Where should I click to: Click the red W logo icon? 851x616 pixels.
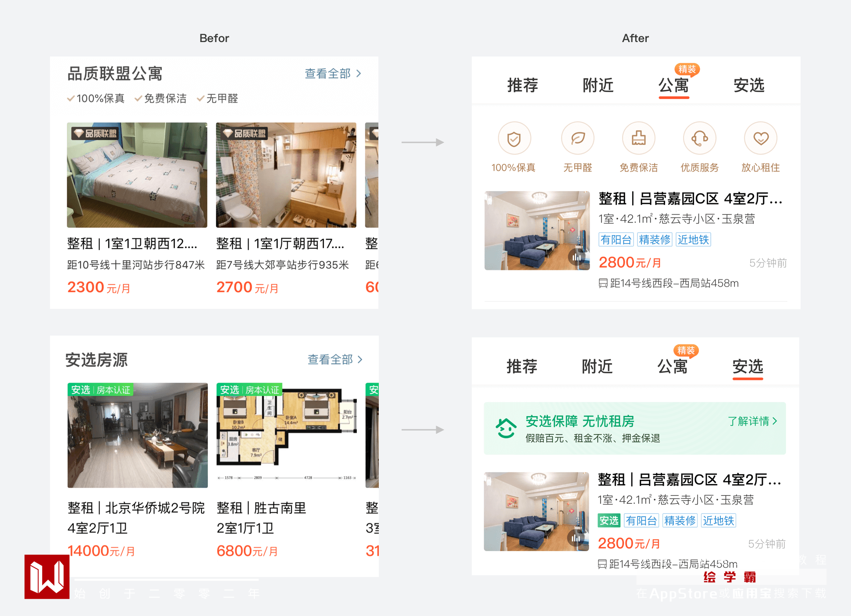47,577
